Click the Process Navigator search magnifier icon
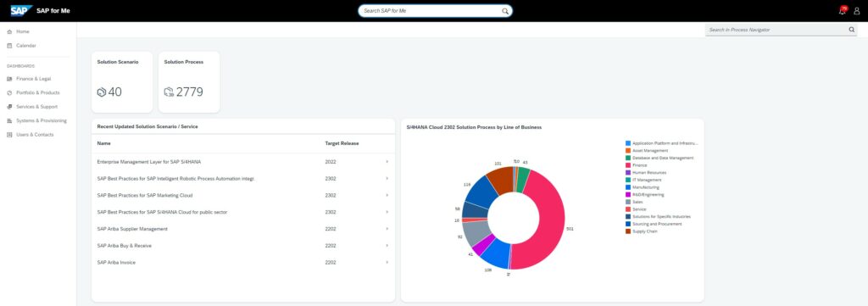 (851, 30)
